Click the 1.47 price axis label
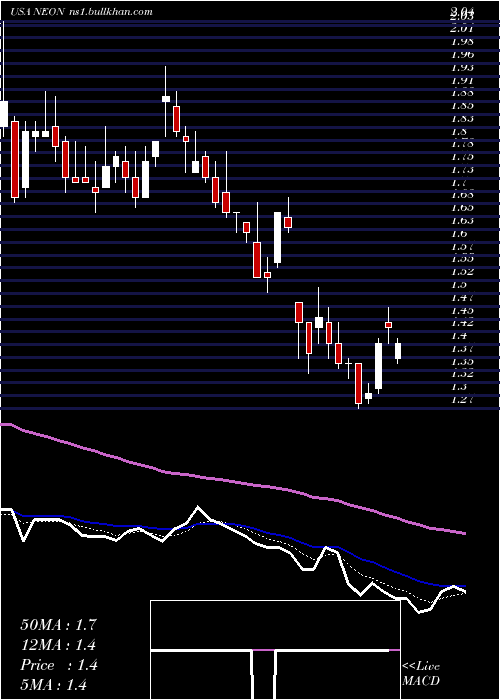Viewport: 500px width, 700px height. [x=462, y=297]
